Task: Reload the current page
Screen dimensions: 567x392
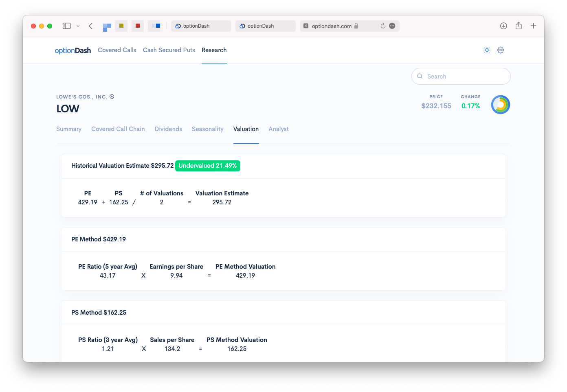Action: tap(383, 26)
